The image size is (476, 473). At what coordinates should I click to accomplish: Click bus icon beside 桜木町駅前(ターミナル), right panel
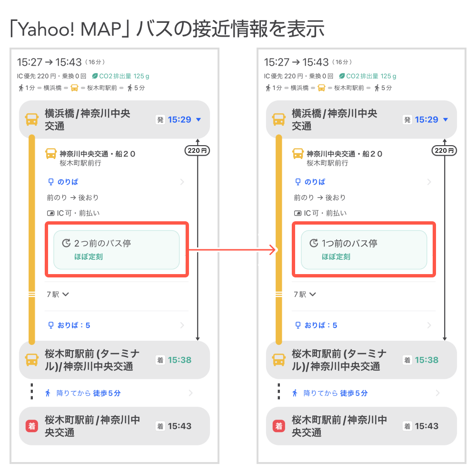[279, 360]
